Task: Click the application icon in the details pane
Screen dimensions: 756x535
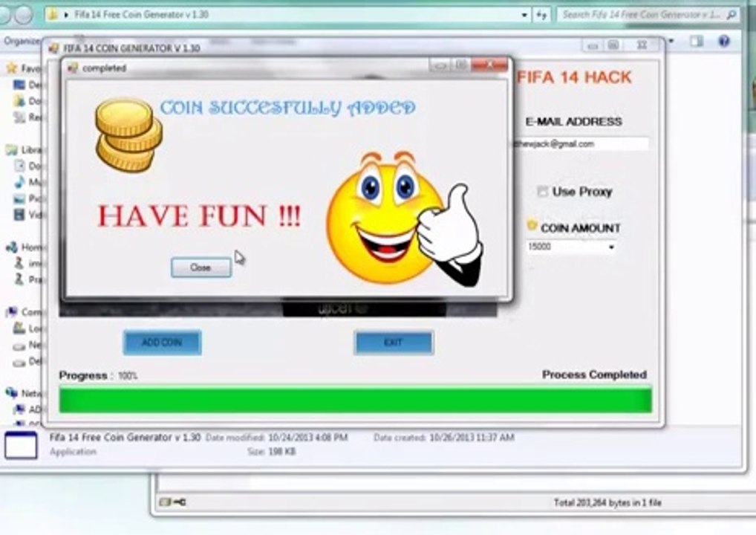Action: (x=21, y=445)
